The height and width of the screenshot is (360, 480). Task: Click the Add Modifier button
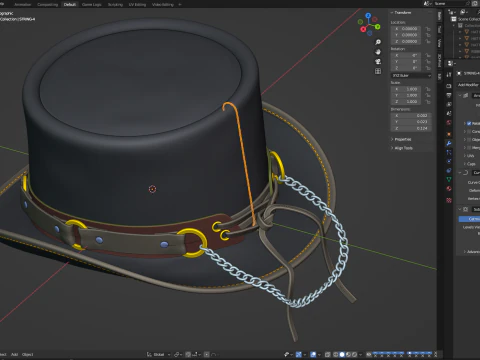tap(469, 85)
